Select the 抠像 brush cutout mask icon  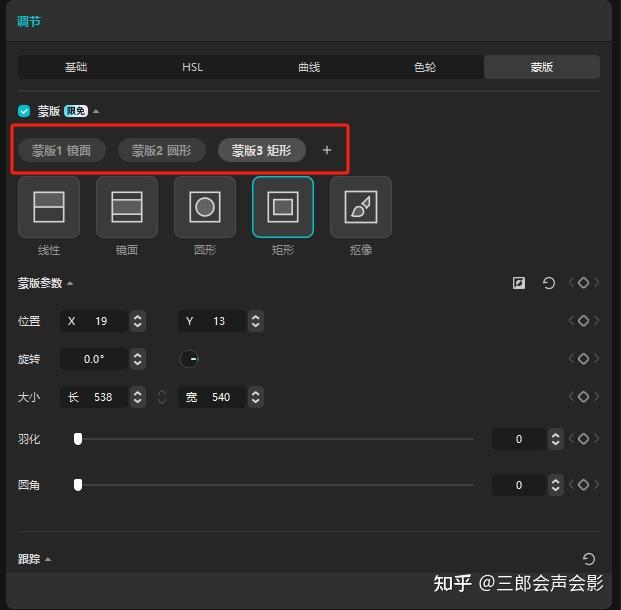(x=361, y=207)
